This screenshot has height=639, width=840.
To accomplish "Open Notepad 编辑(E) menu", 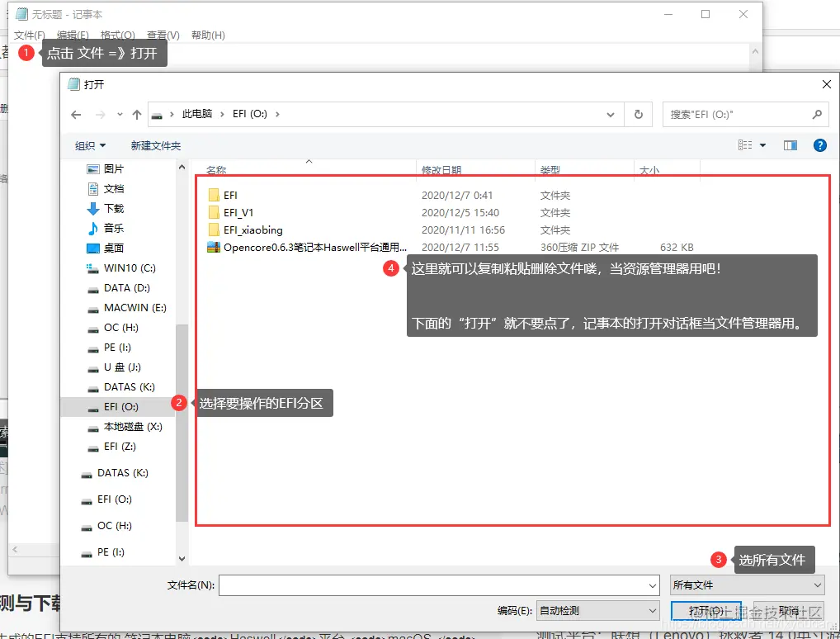I will (x=73, y=35).
